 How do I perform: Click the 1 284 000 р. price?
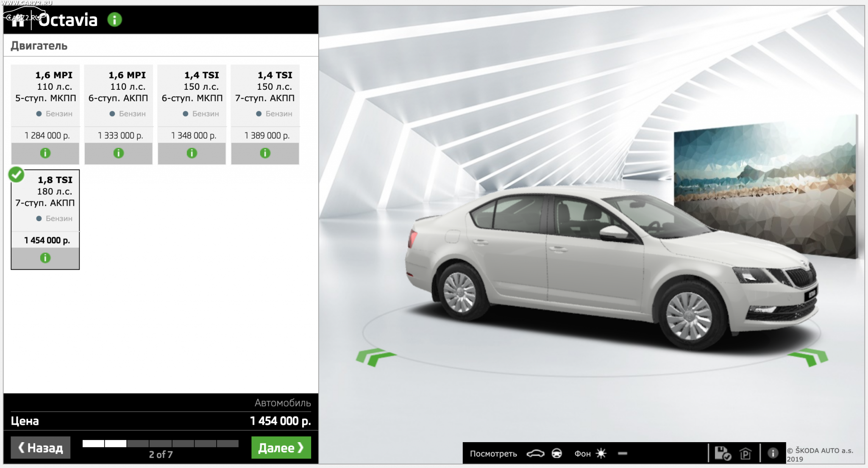pyautogui.click(x=47, y=136)
